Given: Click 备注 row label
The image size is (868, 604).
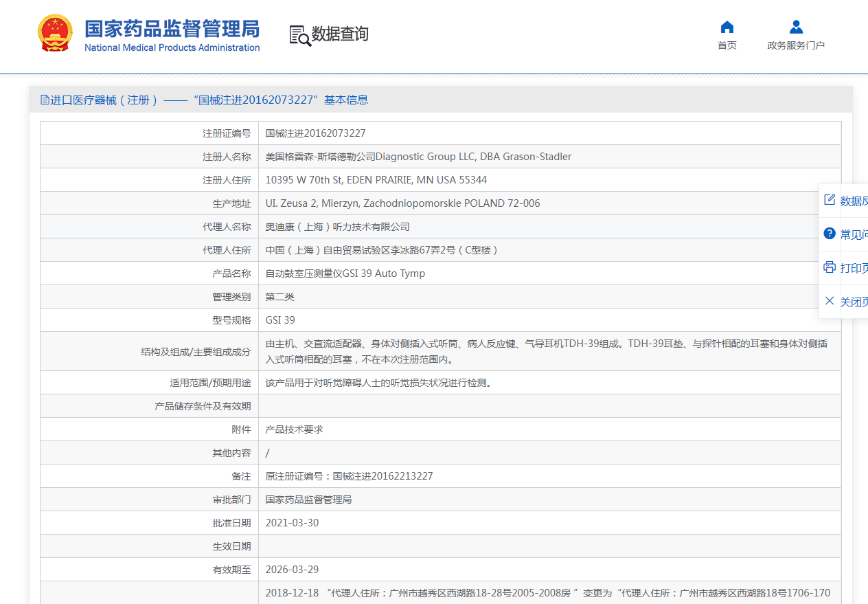Looking at the screenshot, I should [x=241, y=476].
